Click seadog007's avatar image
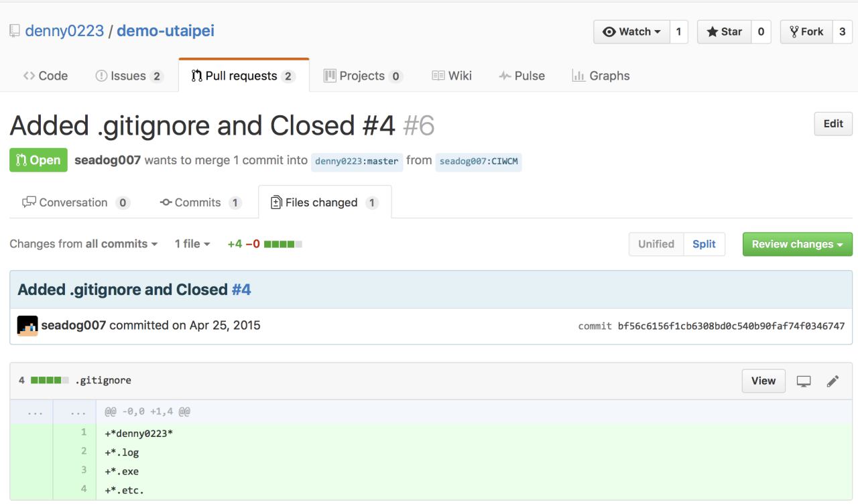This screenshot has height=504, width=858. pyautogui.click(x=27, y=326)
